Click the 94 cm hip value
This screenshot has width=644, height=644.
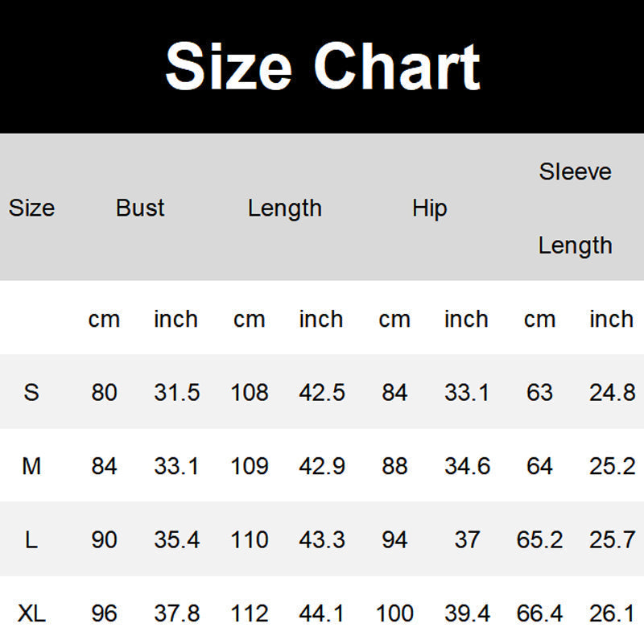tap(394, 539)
